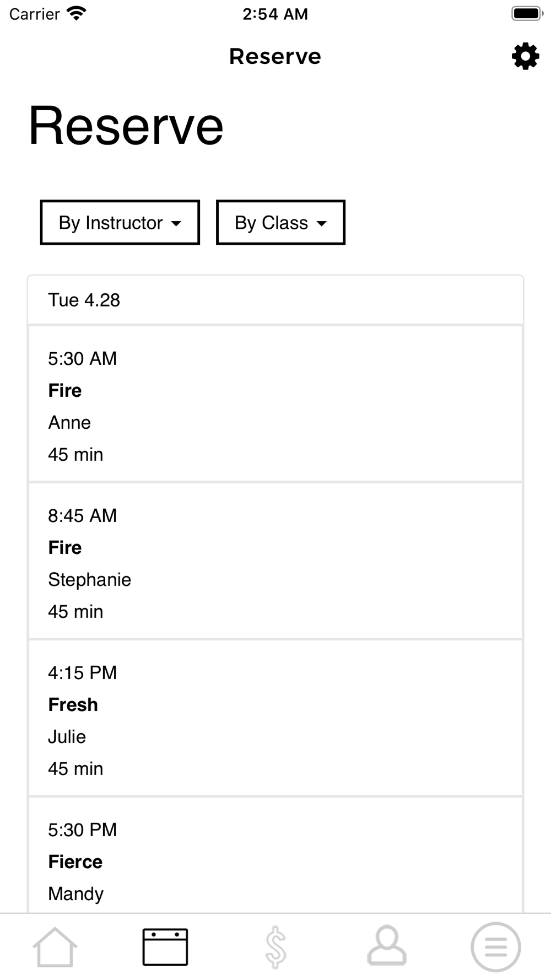Screen dimensions: 551x980
Task: Tap the Fresh class title
Action: (x=73, y=704)
